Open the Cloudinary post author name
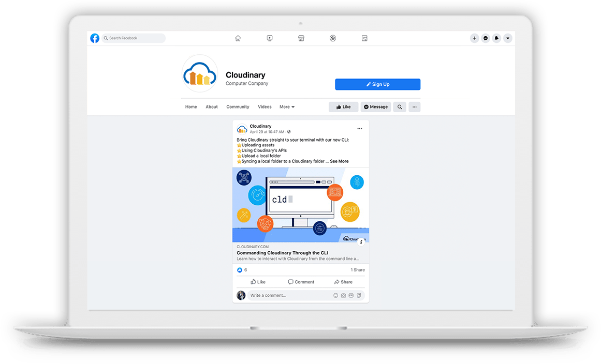This screenshot has width=601, height=364. point(260,126)
